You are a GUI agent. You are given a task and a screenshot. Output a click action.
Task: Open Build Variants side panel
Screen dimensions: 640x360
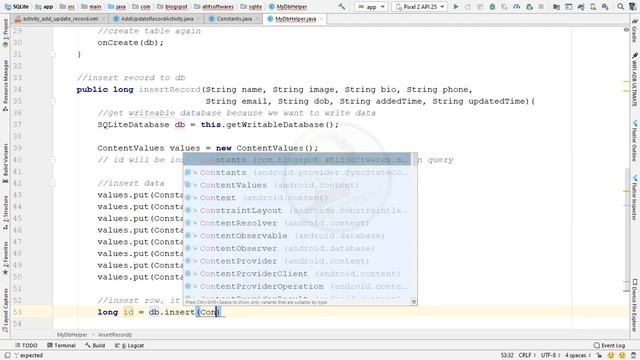click(5, 162)
